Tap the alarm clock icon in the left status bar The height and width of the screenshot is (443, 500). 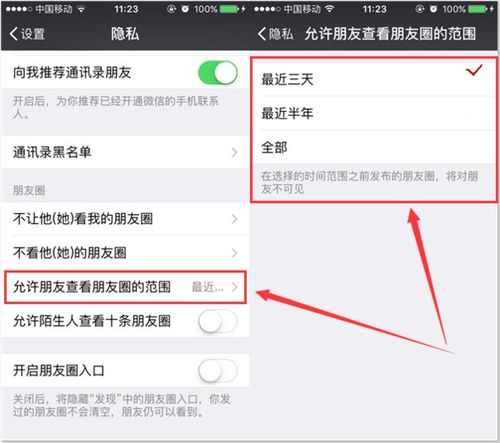pyautogui.click(x=185, y=9)
